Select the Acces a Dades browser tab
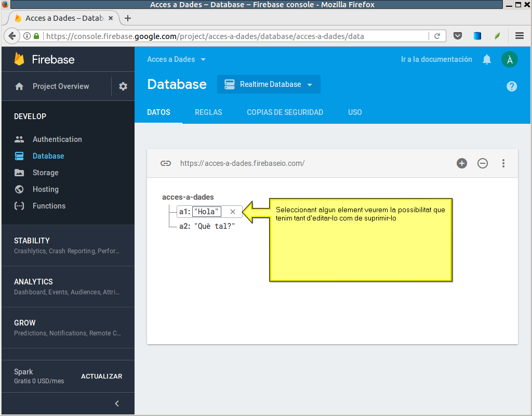This screenshot has height=416, width=532. (x=64, y=18)
